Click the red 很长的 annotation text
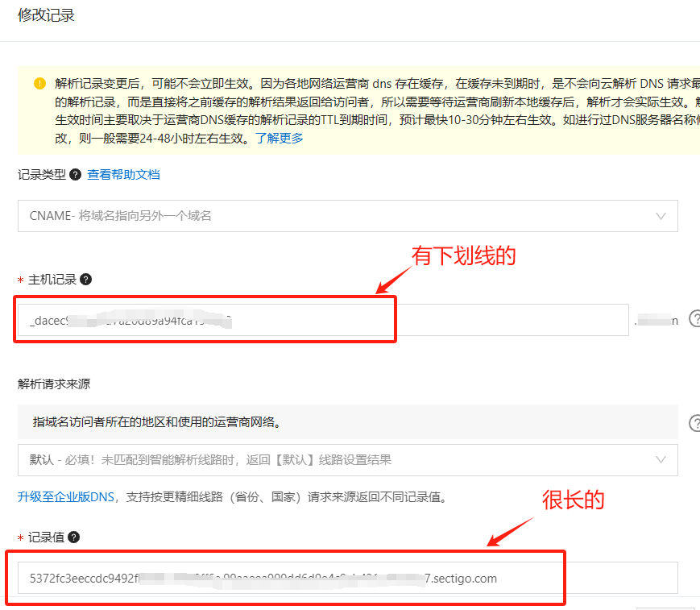The height and width of the screenshot is (610, 700). pos(573,500)
